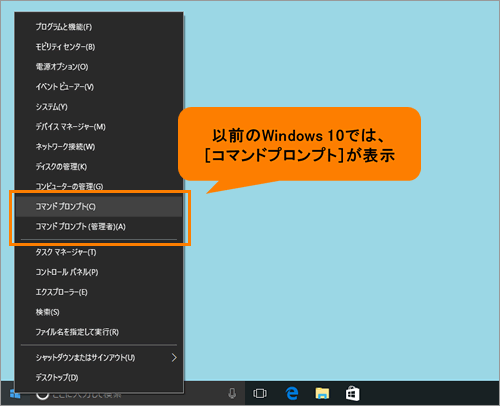The width and height of the screenshot is (500, 406).
Task: Launch コマンド プロンプト(C)
Action: 99,206
